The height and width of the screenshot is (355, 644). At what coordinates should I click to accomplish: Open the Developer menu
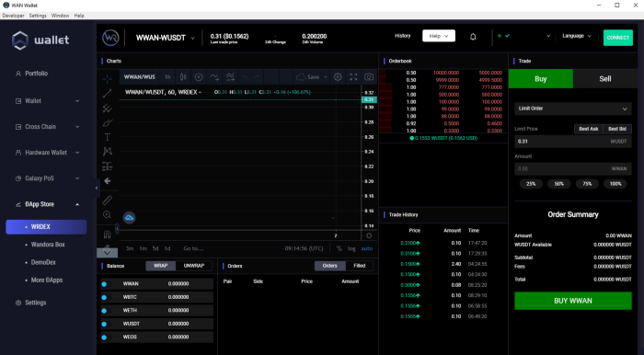pos(13,16)
